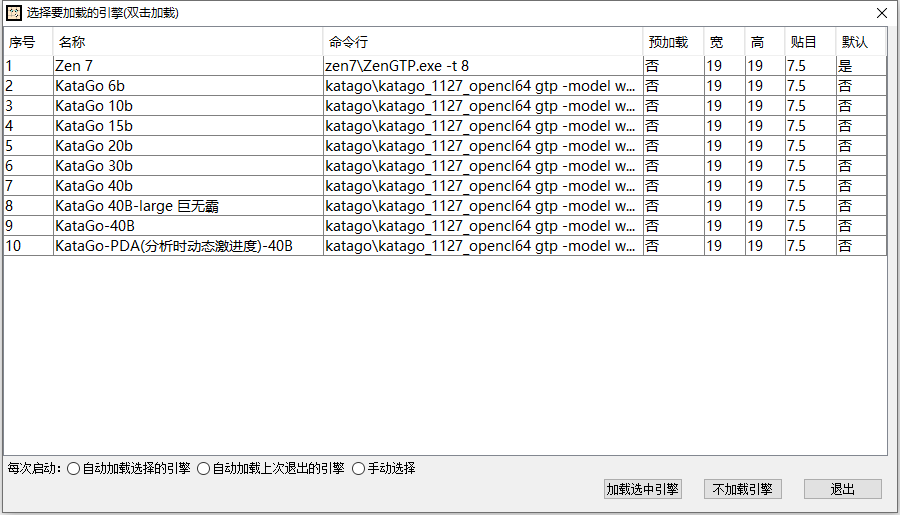The image size is (900, 515).
Task: Click the 不加载引擎 button
Action: pos(742,489)
